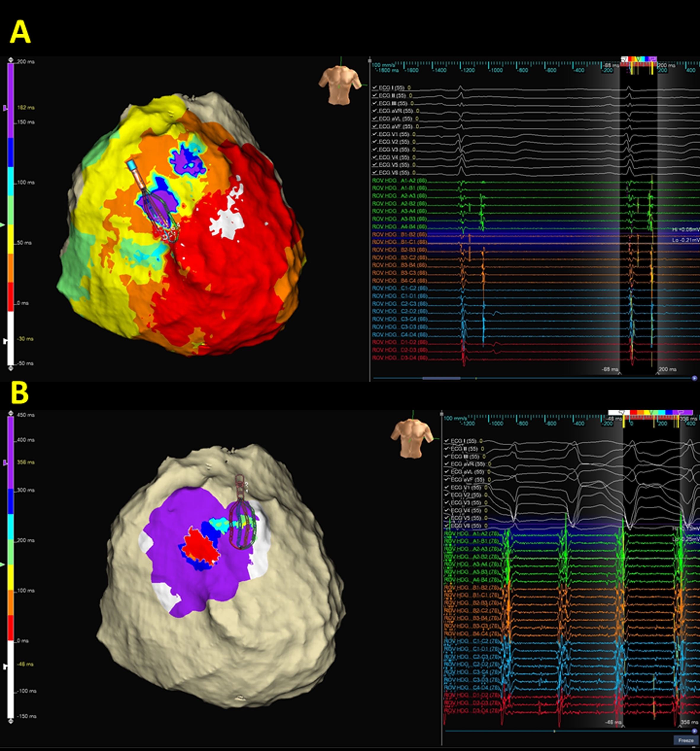Click the purple 182 ms marker on panel A scale
The width and height of the screenshot is (700, 751).
(5, 108)
